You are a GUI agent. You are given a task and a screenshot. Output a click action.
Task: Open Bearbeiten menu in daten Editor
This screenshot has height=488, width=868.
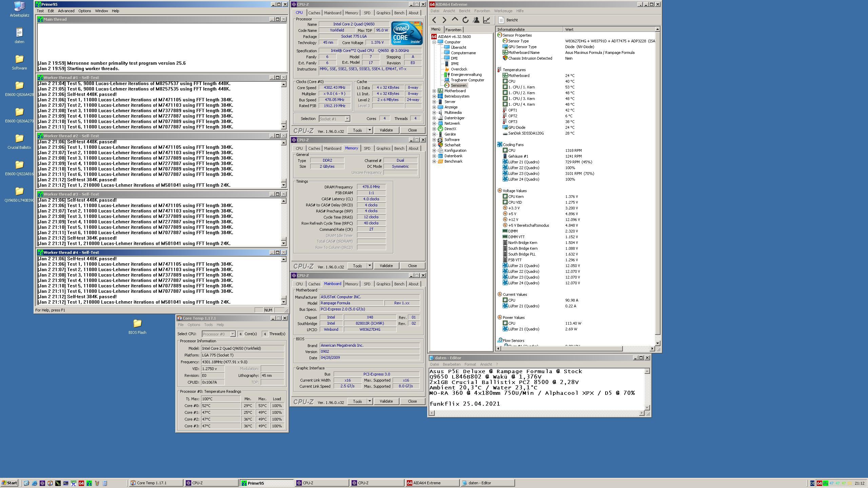click(451, 364)
